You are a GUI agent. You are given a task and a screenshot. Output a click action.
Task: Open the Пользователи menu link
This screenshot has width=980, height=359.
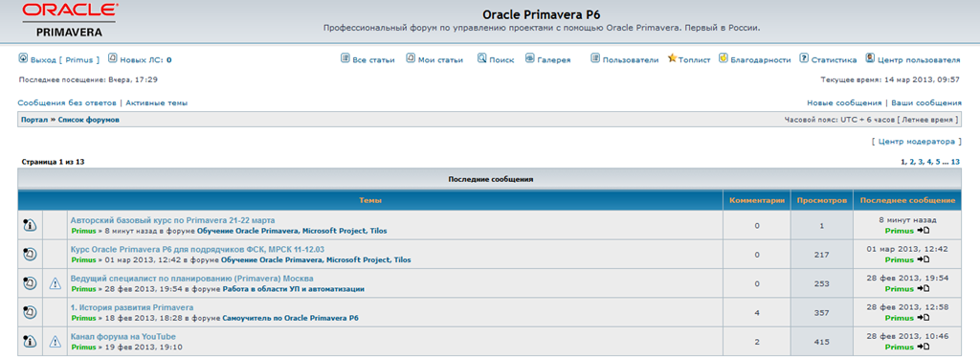pyautogui.click(x=631, y=60)
